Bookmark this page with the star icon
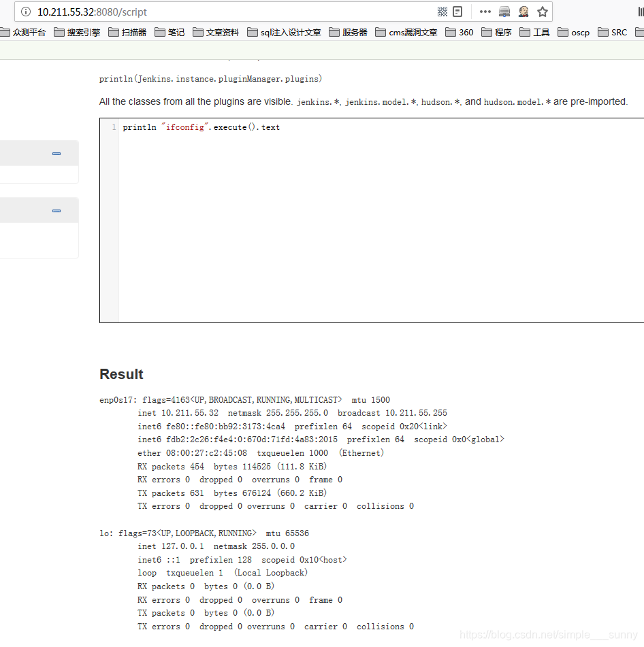Viewport: 644px width, 647px height. [x=543, y=12]
